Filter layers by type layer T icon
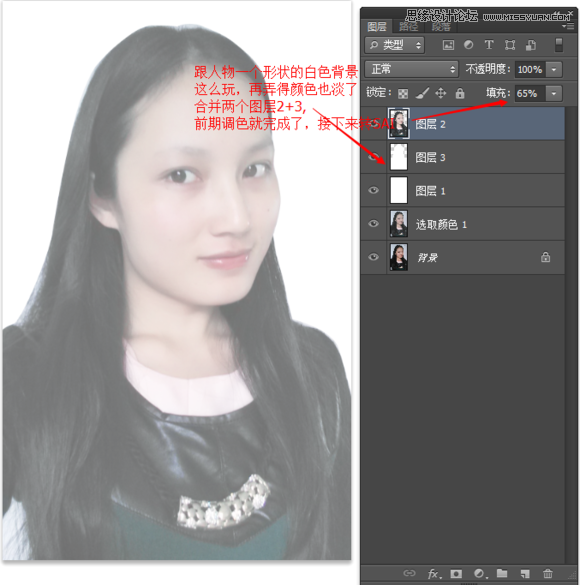 point(489,45)
